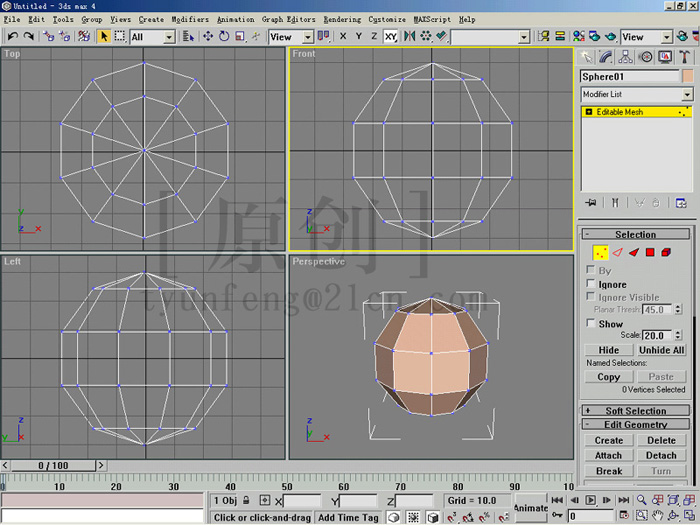This screenshot has width=700, height=525.
Task: Toggle the XY plane constraint
Action: 391,36
